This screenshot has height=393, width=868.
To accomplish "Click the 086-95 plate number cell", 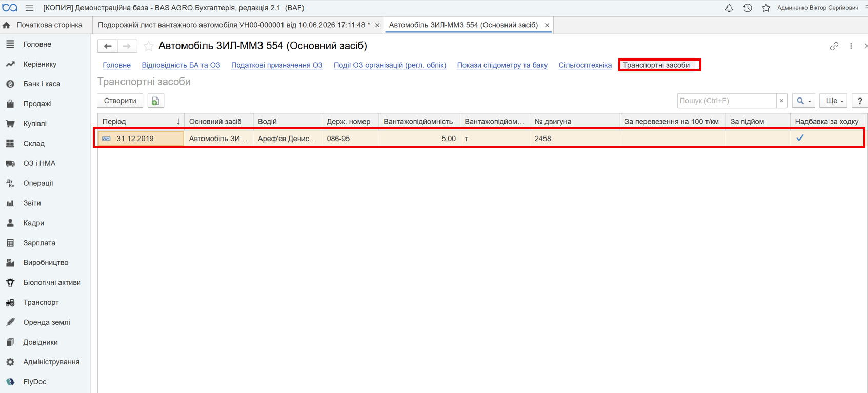I will [x=351, y=139].
